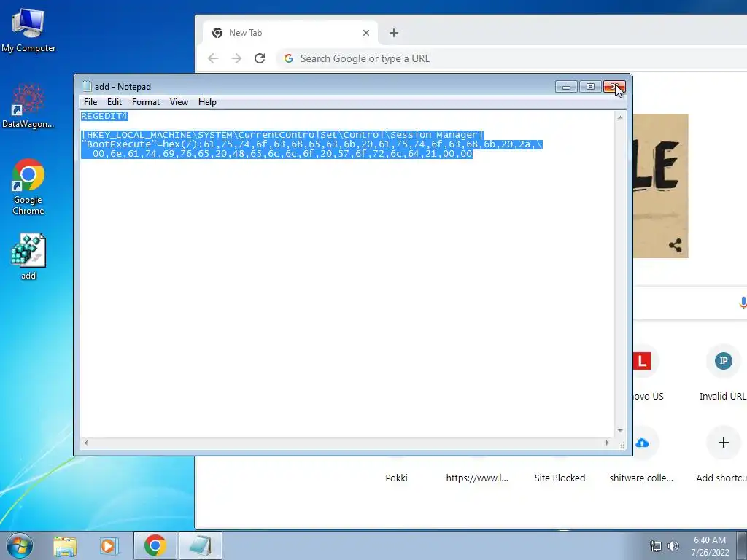Activate Notepad taskbar button
This screenshot has width=747, height=560.
(x=200, y=545)
